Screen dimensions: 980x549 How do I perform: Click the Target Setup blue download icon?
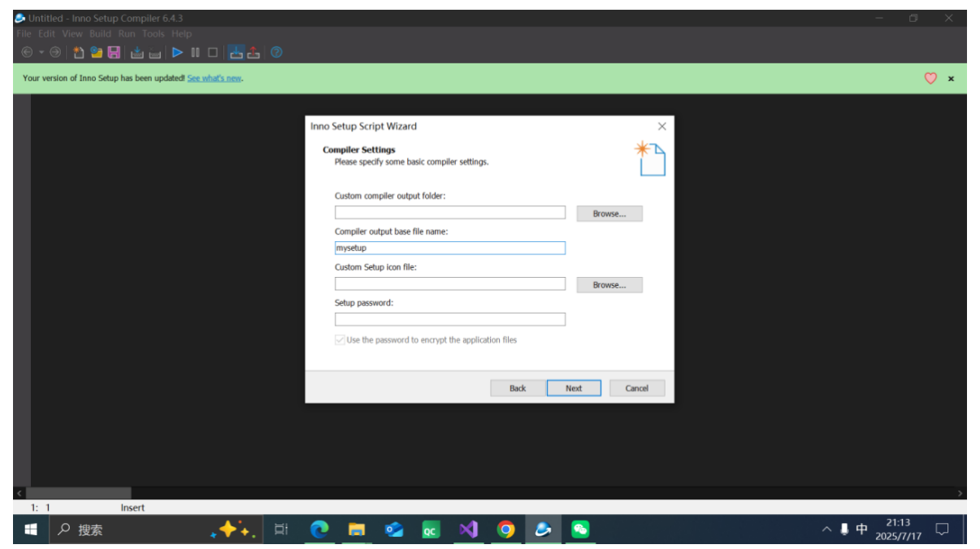pyautogui.click(x=236, y=52)
